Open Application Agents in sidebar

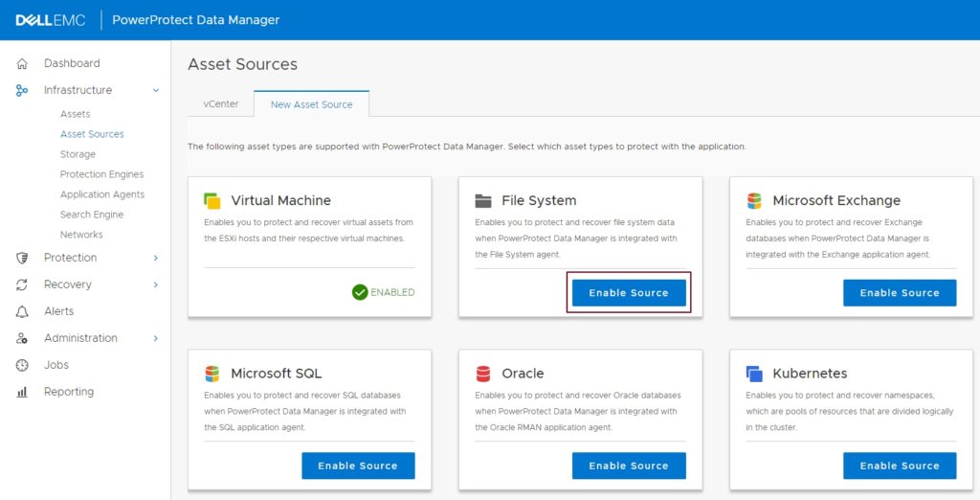pos(101,194)
